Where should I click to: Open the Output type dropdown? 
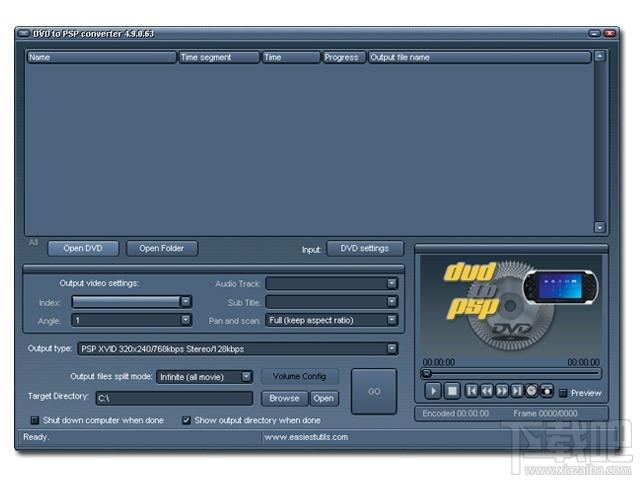click(x=391, y=349)
